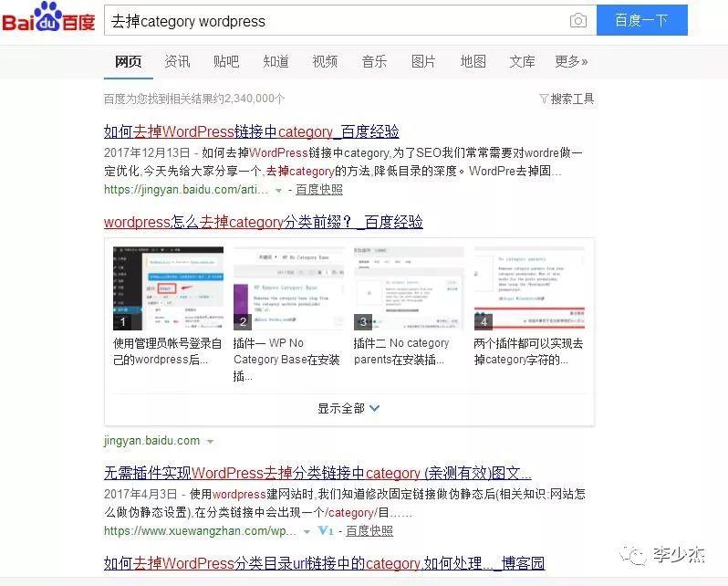Open the 贴吧 tab
This screenshot has height=586, width=728.
coord(226,61)
